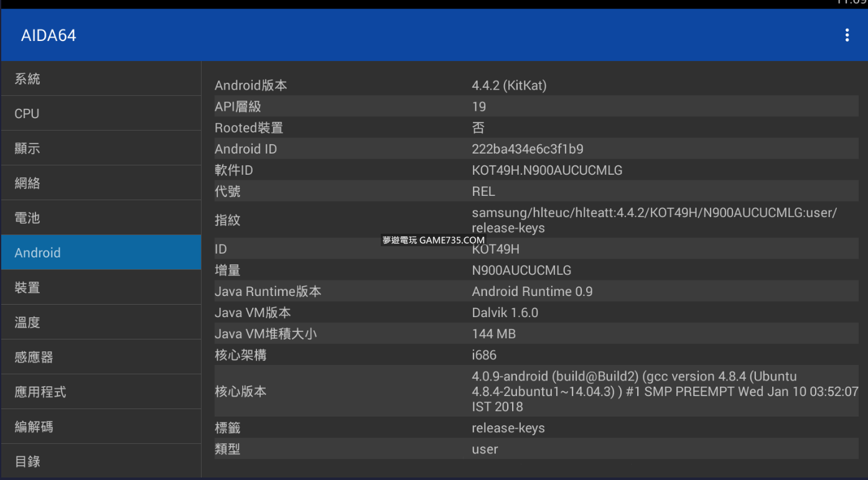This screenshot has width=868, height=480.
Task: Click the Java VM版本 label
Action: 253,312
